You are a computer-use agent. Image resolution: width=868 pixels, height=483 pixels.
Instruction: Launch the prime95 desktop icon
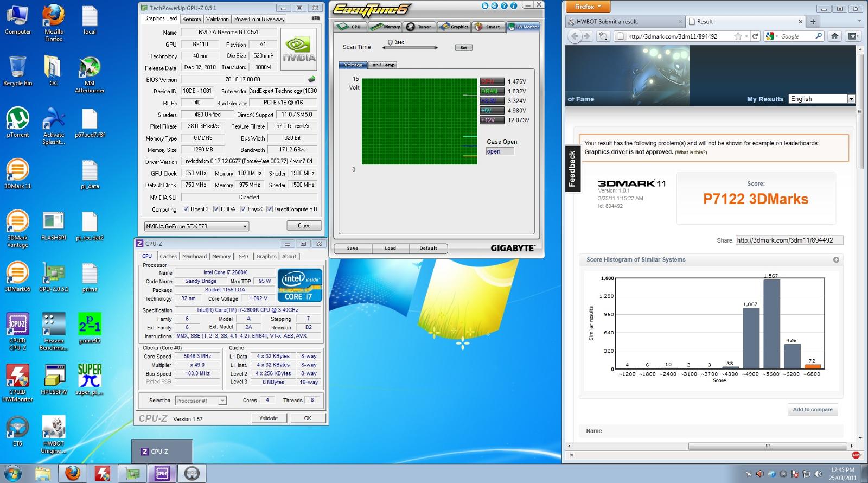[x=90, y=328]
